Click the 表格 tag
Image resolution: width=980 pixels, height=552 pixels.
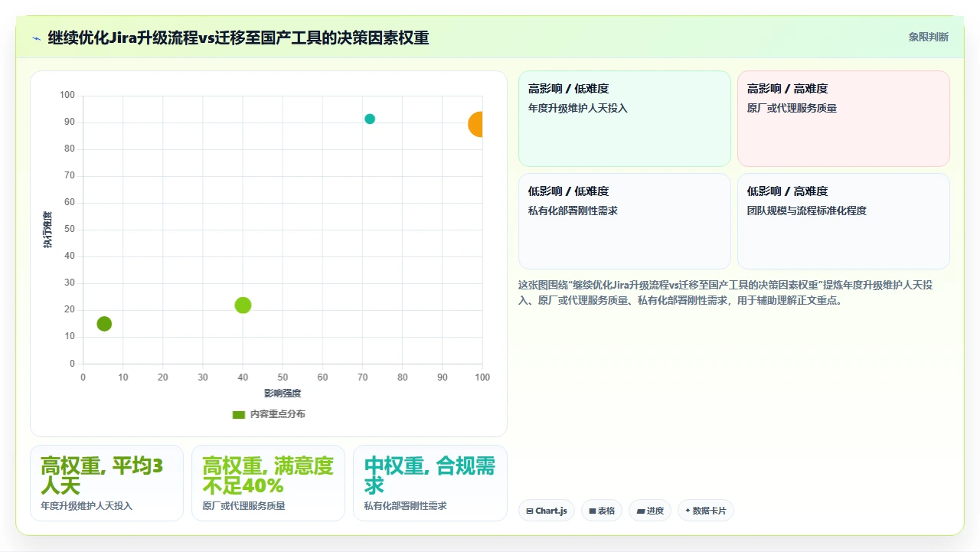(602, 511)
